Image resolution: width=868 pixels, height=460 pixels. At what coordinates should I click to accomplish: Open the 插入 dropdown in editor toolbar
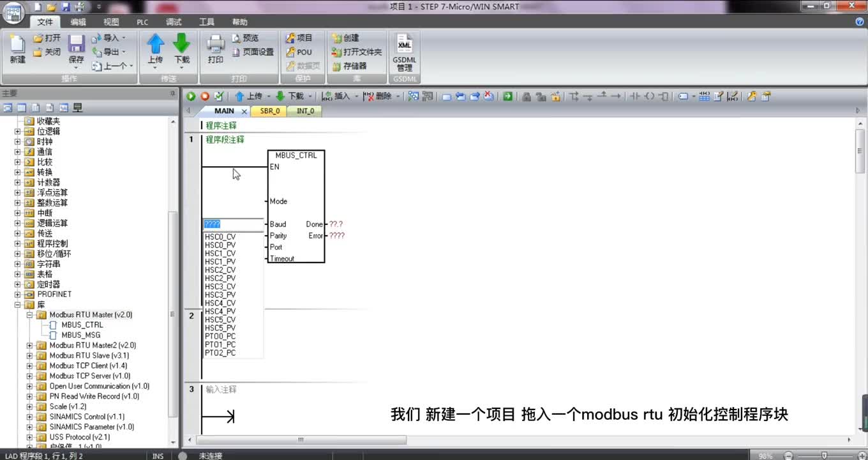pos(356,96)
